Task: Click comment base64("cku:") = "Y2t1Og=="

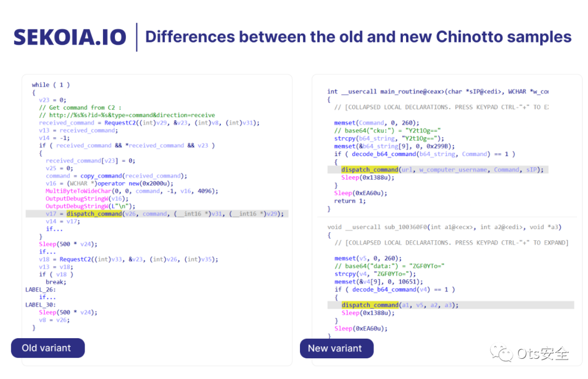Action: 388,131
